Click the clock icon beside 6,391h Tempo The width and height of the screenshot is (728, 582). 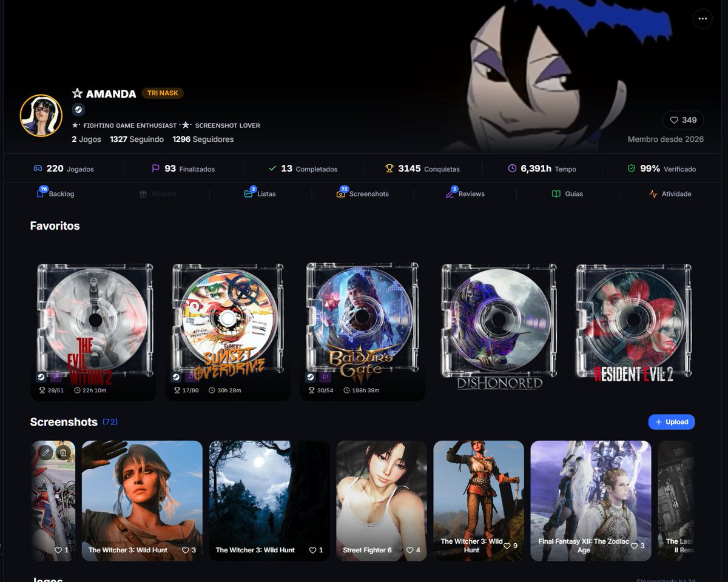pos(512,169)
